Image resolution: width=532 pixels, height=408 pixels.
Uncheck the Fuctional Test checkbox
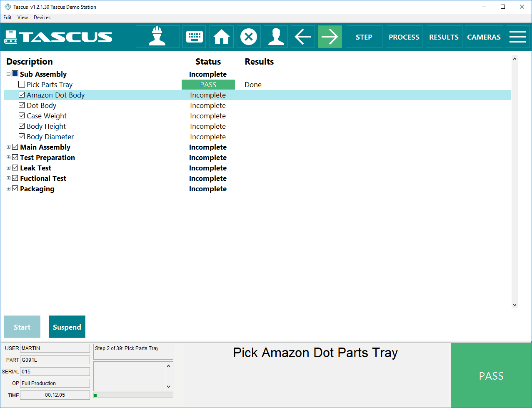pyautogui.click(x=15, y=178)
